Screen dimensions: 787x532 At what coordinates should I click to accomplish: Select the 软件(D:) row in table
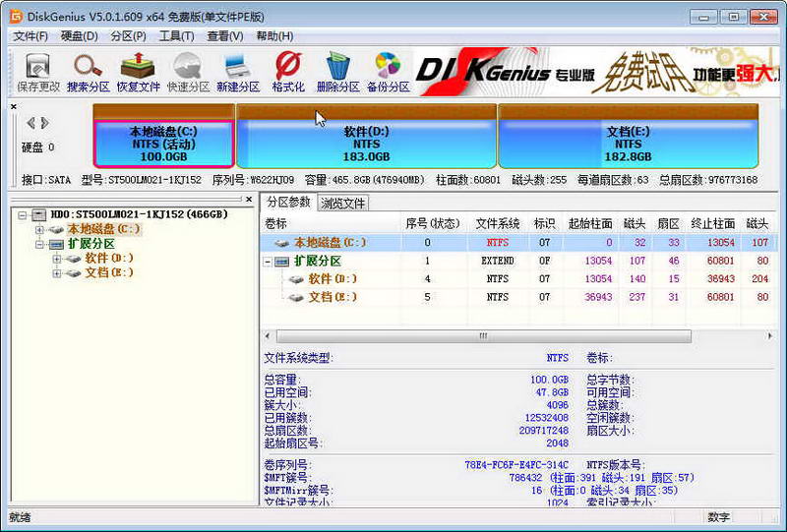(x=518, y=279)
